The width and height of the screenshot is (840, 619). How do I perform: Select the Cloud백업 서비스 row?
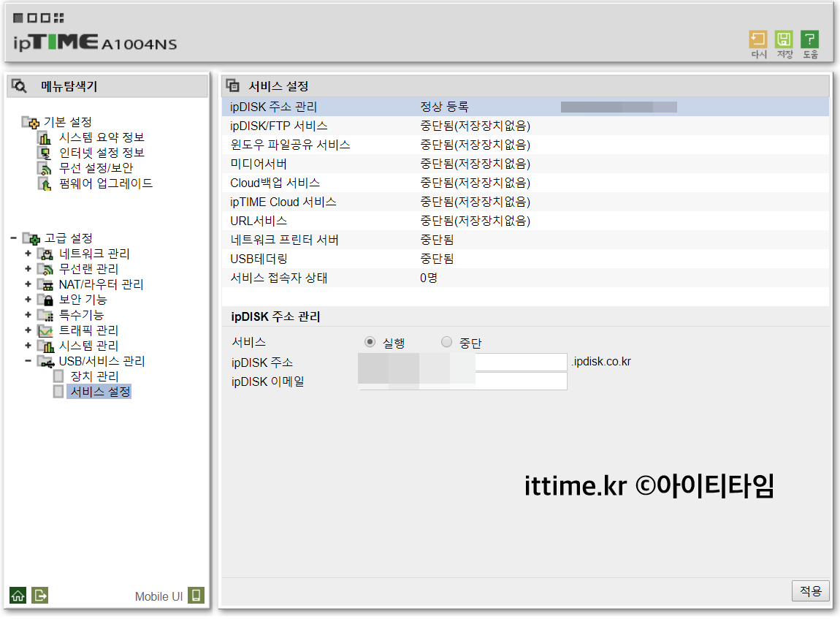point(525,183)
